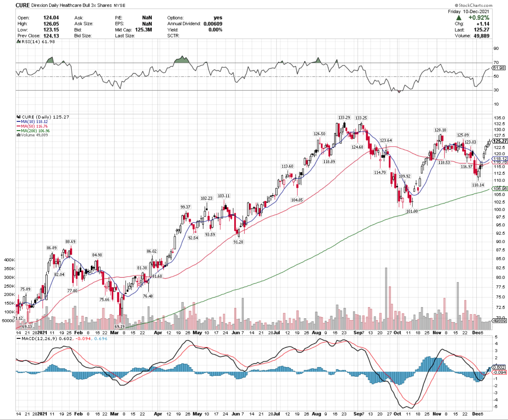Image resolution: width=508 pixels, height=420 pixels.
Task: Click the tallest volume bar in late September
Action: click(x=386, y=299)
